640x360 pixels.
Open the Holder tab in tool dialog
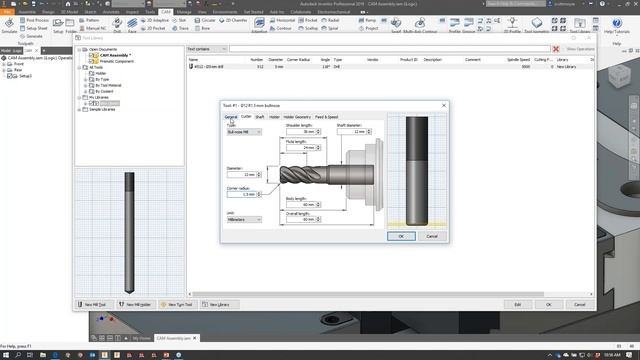tap(274, 117)
